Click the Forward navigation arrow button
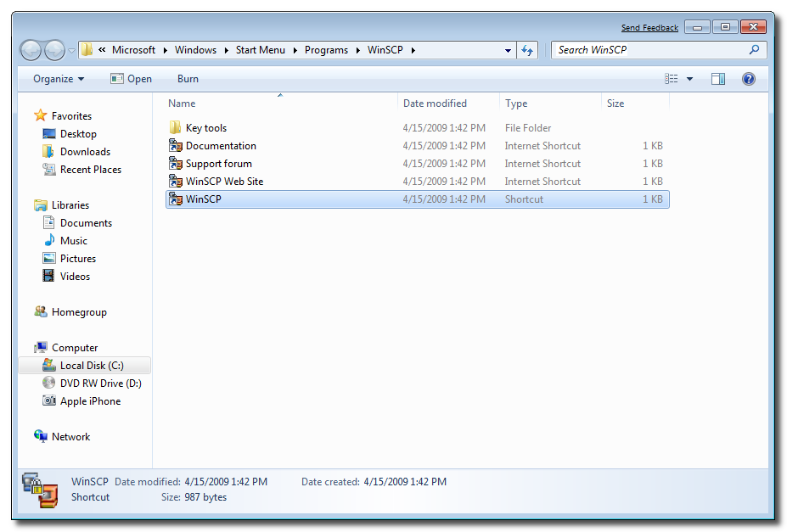 pyautogui.click(x=54, y=50)
